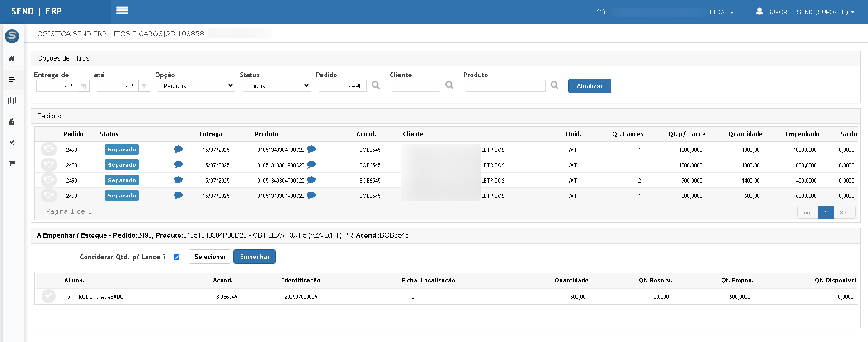Toggle the hamburger menu in the header
The width and height of the screenshot is (868, 342).
pos(122,11)
